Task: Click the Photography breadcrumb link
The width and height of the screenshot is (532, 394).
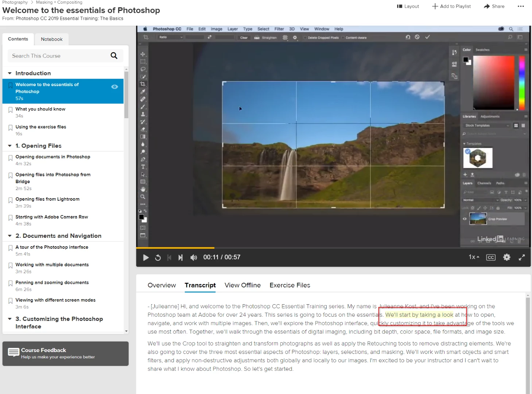Action: coord(15,2)
